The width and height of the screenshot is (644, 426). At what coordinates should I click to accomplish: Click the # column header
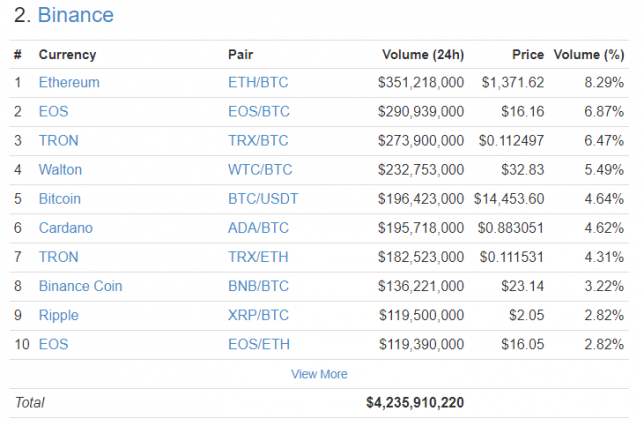pos(18,55)
